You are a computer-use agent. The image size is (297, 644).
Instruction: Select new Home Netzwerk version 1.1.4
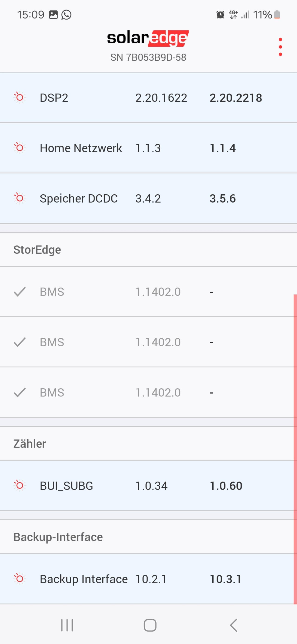coord(222,148)
